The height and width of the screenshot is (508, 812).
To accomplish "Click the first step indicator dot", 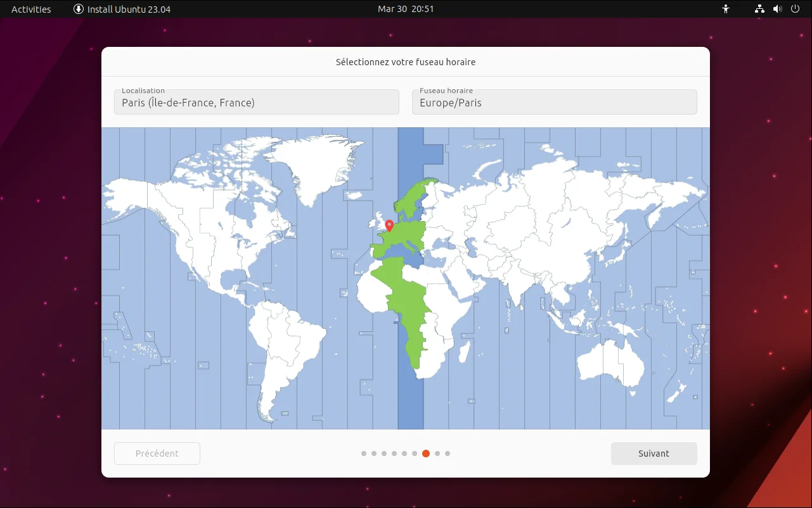I will coord(364,454).
